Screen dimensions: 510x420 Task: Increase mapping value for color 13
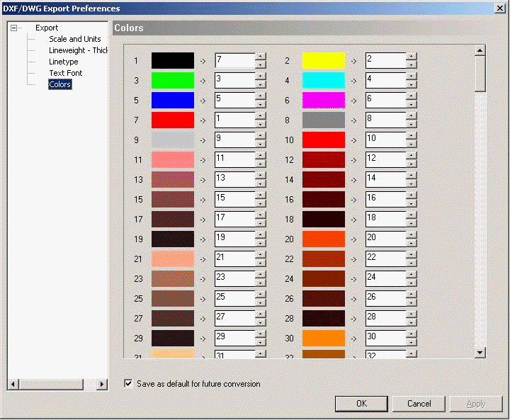coord(260,176)
